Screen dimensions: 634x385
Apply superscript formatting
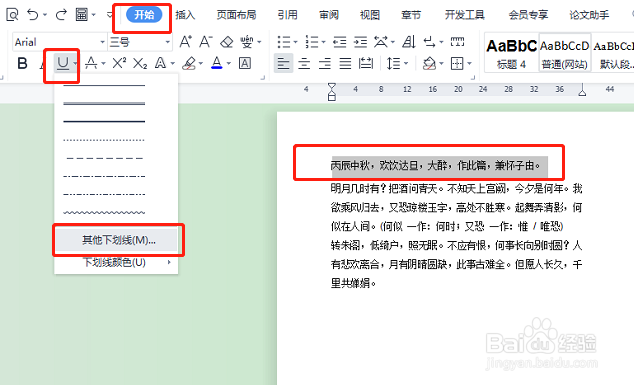119,63
